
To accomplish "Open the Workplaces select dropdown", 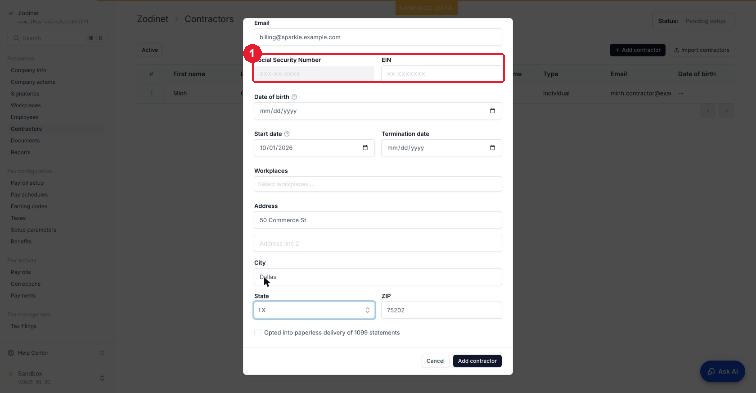I will click(x=378, y=184).
